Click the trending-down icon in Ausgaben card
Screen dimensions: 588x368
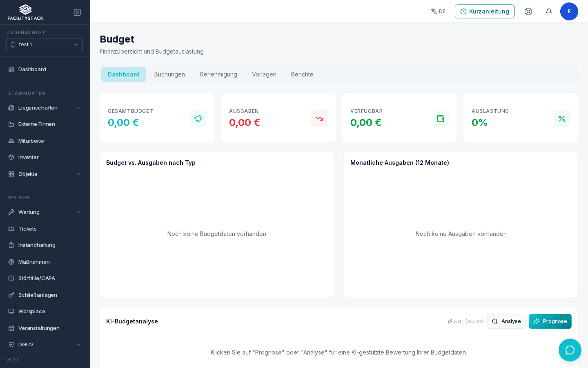pos(319,119)
